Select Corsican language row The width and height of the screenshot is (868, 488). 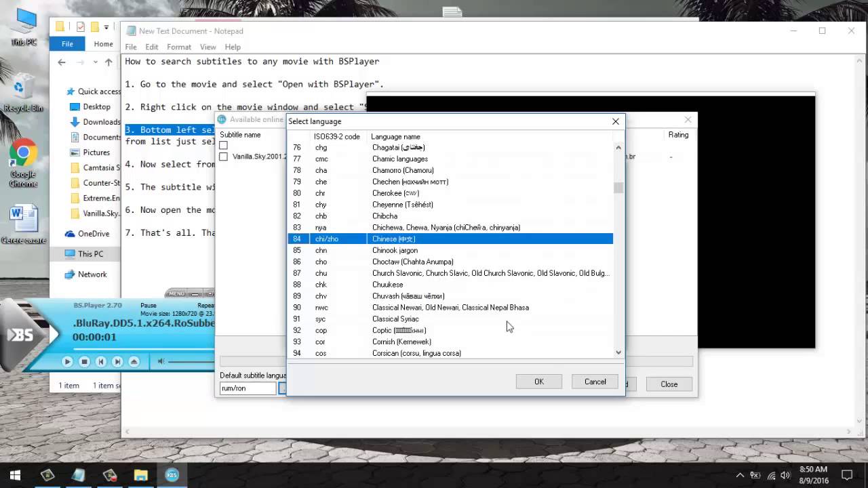pos(450,353)
